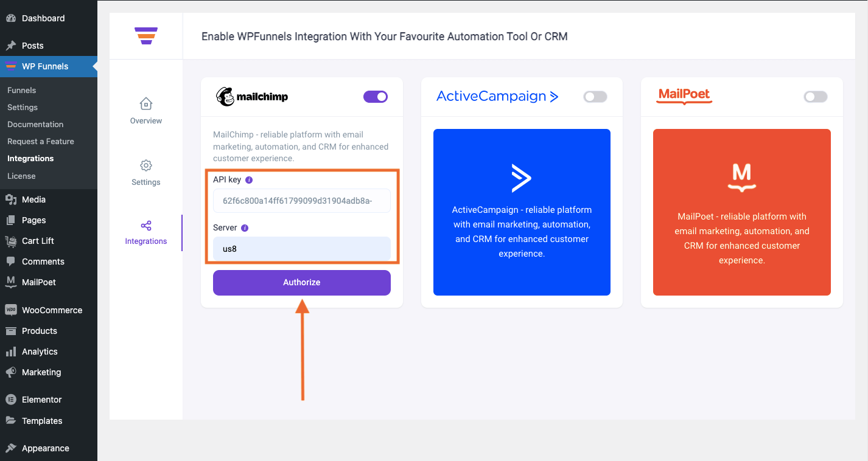Open Request a Feature submenu item
868x461 pixels.
click(x=41, y=141)
